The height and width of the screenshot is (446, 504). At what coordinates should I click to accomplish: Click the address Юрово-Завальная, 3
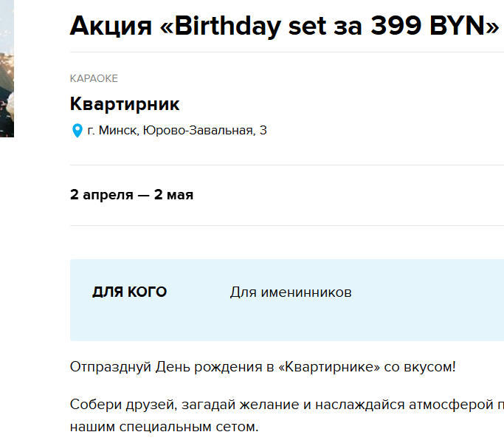205,131
